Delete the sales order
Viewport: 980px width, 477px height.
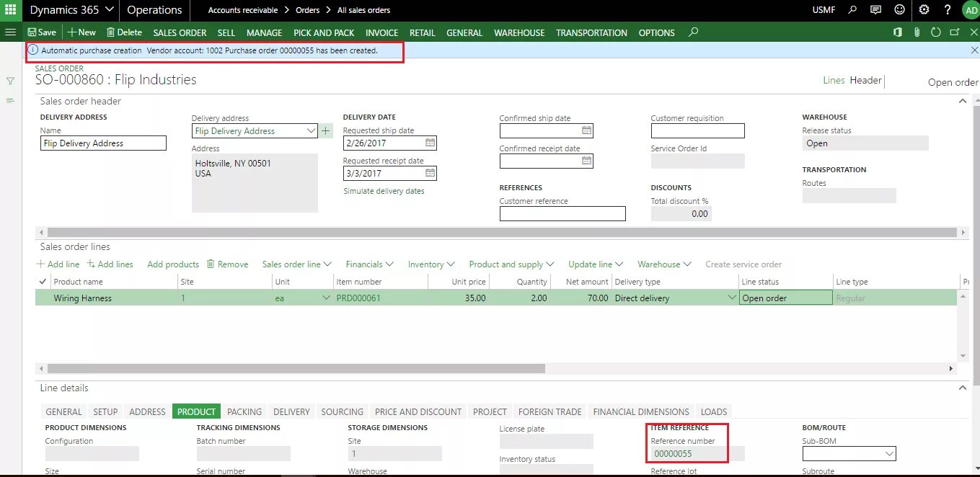tap(124, 32)
